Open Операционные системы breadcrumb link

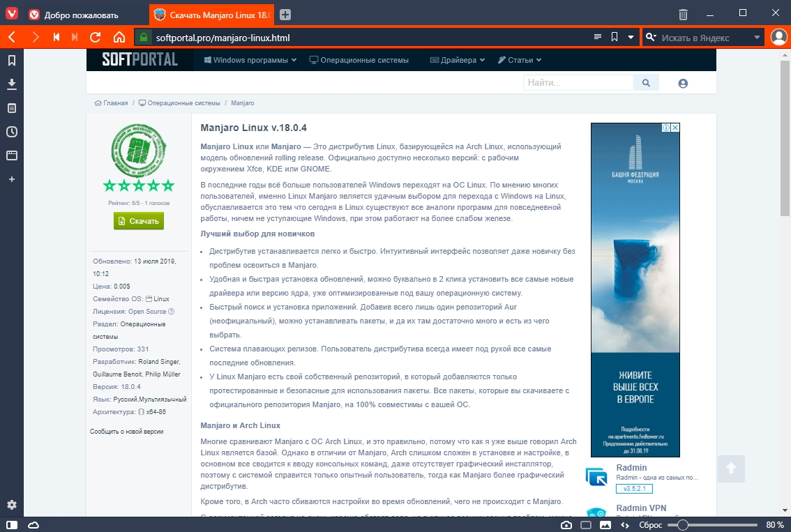coord(179,103)
